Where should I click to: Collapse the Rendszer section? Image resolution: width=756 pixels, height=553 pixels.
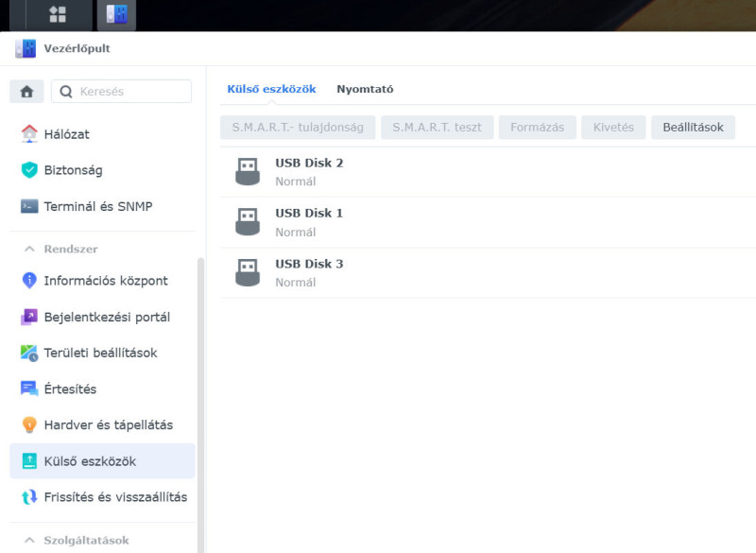[x=29, y=249]
